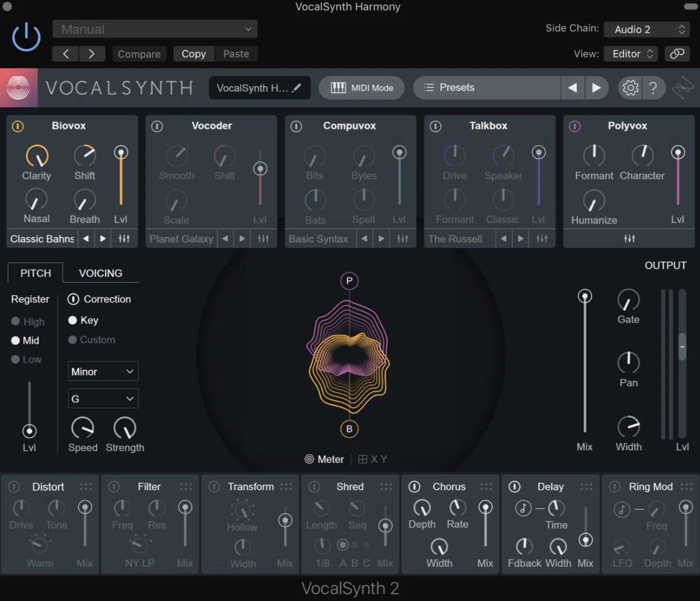Toggle the Biovox module power button
The height and width of the screenshot is (601, 700).
pyautogui.click(x=18, y=126)
